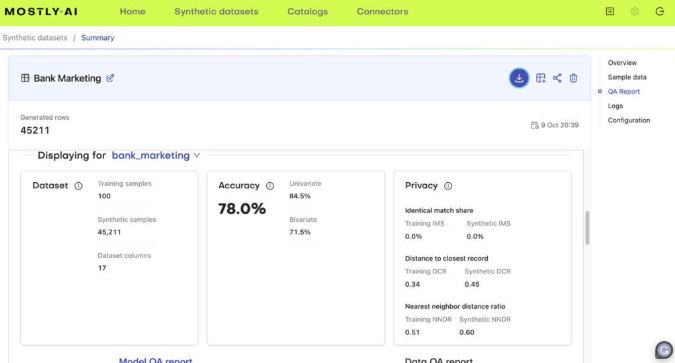
Task: Jump to the Configuration section
Action: point(629,120)
